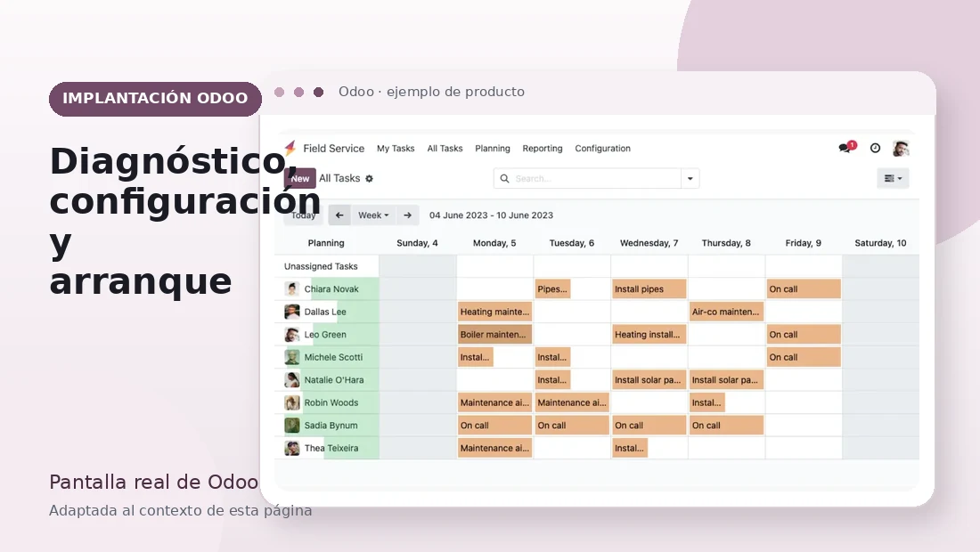Open the chat messages icon with badge
This screenshot has height=552, width=980.
[x=846, y=148]
